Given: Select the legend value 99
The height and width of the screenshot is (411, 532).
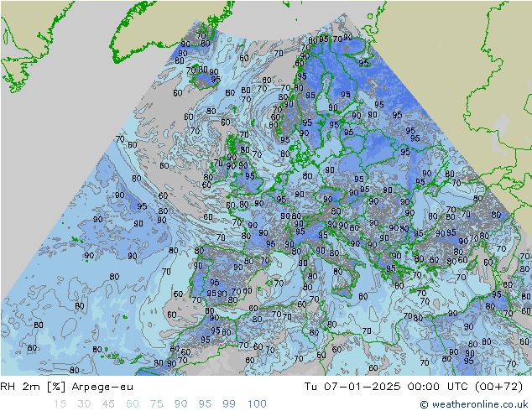Looking at the screenshot, I should coord(229,404).
